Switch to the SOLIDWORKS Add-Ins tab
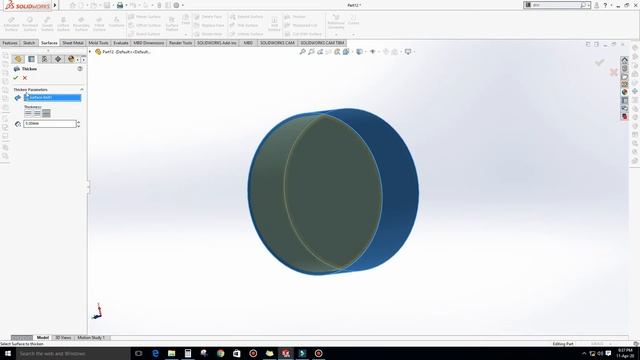The width and height of the screenshot is (640, 360). [x=217, y=43]
